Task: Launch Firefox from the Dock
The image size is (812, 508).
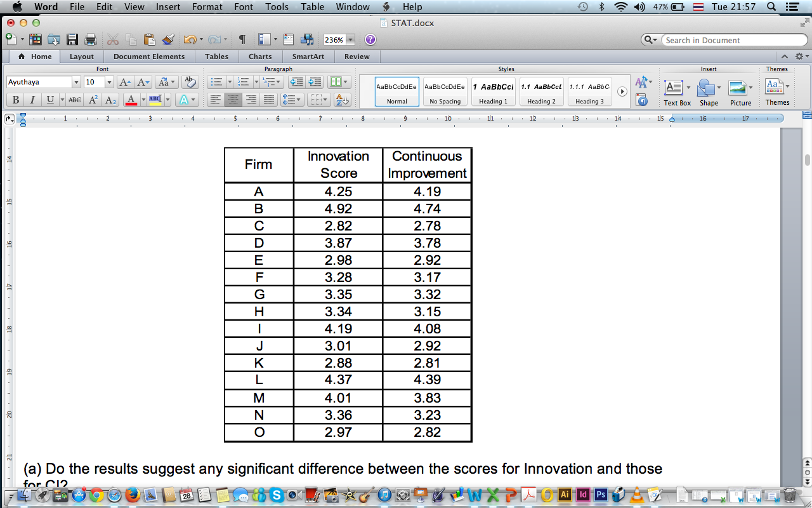Action: pos(133,495)
